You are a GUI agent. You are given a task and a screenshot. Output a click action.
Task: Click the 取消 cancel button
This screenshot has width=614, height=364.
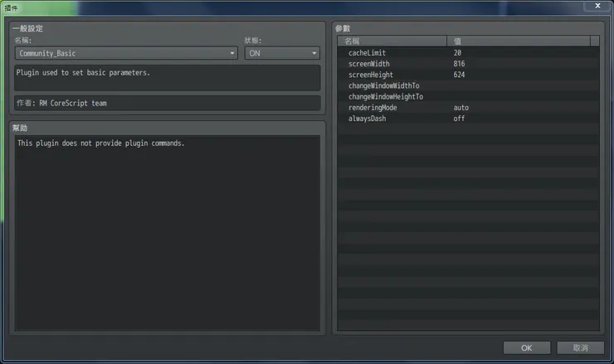[x=580, y=347]
